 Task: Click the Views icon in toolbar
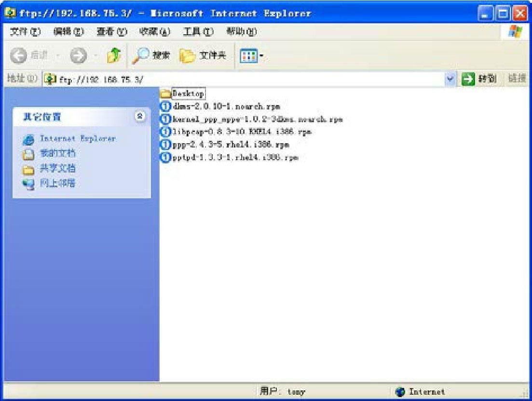[248, 56]
